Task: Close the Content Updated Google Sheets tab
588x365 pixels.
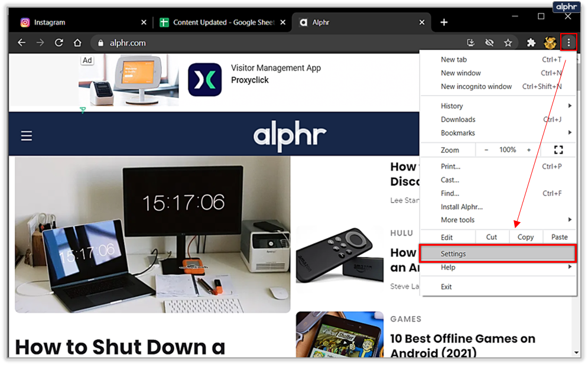Action: pos(282,22)
